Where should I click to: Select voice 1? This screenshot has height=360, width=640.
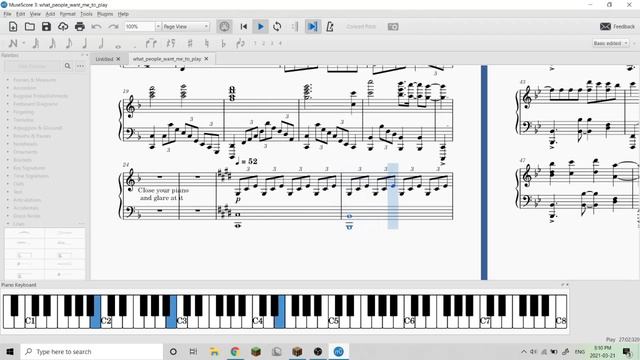pyautogui.click(x=255, y=43)
